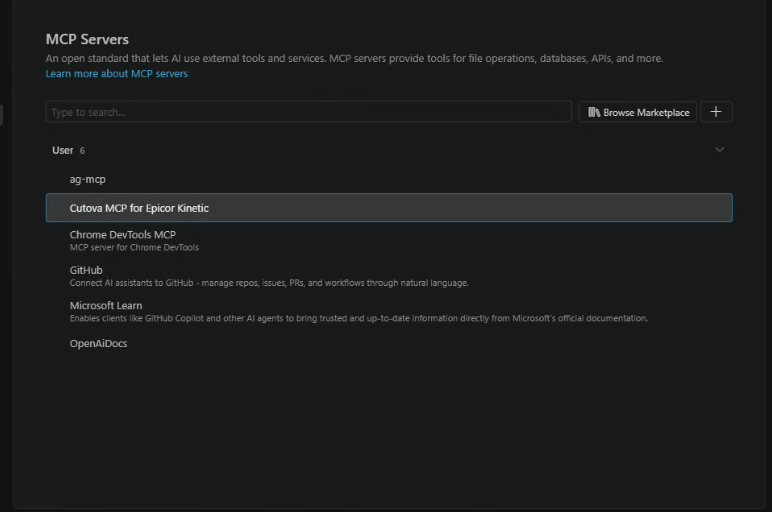Focus the Type to search field
Screen dimensions: 772x512
pyautogui.click(x=309, y=112)
